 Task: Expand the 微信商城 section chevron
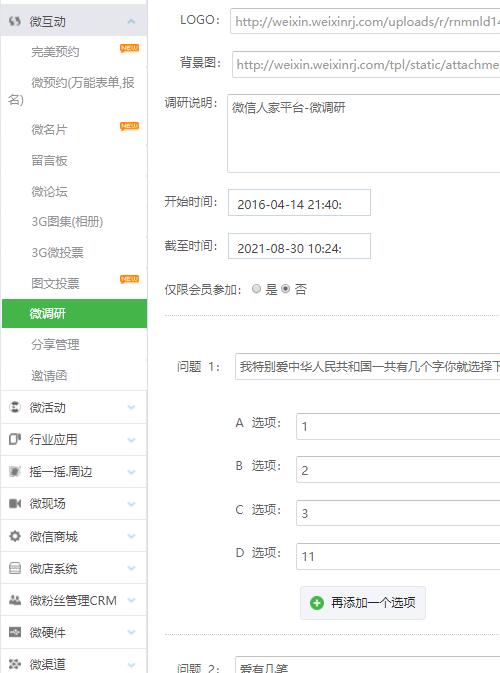click(131, 536)
